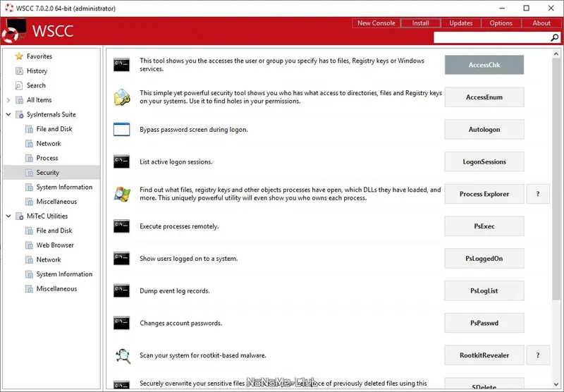Image resolution: width=564 pixels, height=392 pixels.
Task: Run PsLoggedOn
Action: [484, 259]
